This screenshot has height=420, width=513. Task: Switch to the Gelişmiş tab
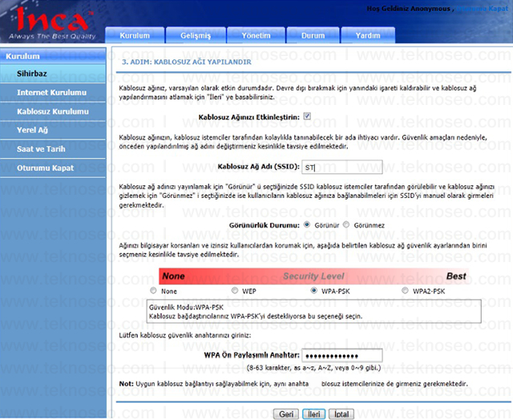coord(196,35)
